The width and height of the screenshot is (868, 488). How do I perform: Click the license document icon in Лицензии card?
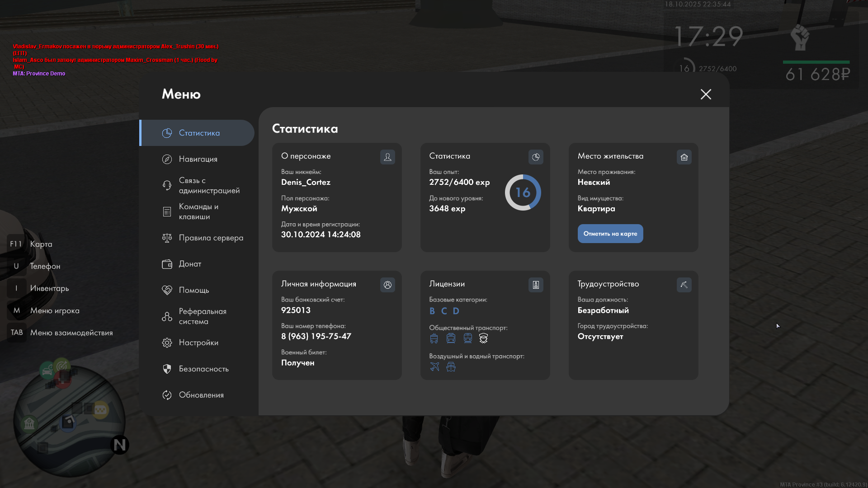(x=536, y=285)
